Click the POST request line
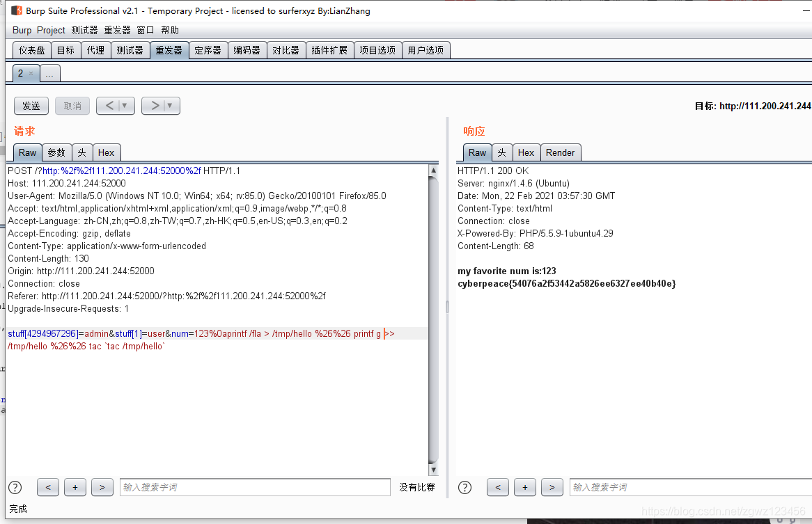 click(124, 170)
